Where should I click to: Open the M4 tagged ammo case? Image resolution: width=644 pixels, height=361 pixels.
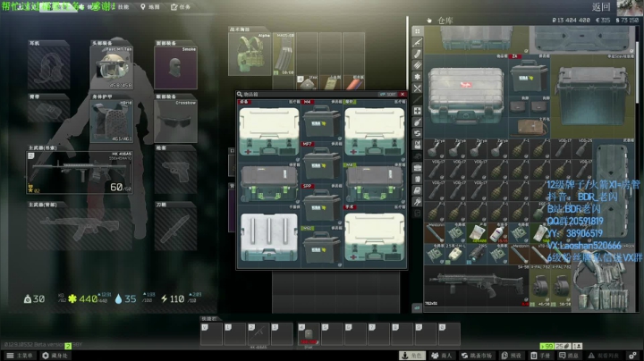click(322, 121)
